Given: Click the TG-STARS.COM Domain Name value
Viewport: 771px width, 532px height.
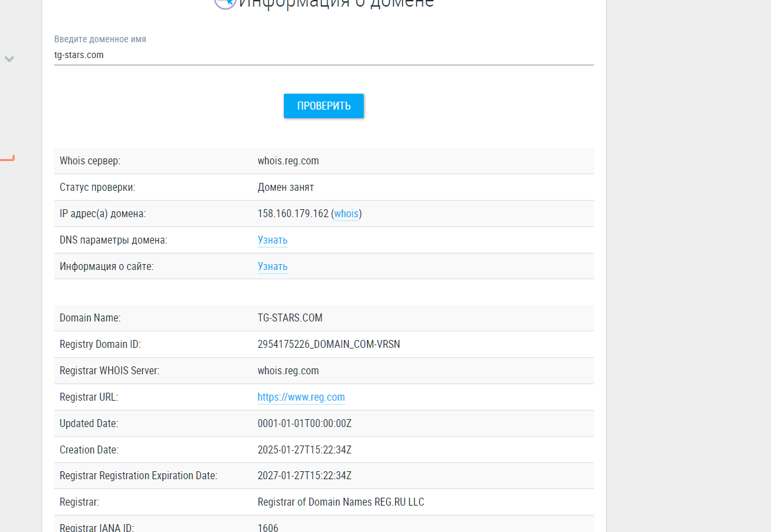Looking at the screenshot, I should click(x=290, y=318).
